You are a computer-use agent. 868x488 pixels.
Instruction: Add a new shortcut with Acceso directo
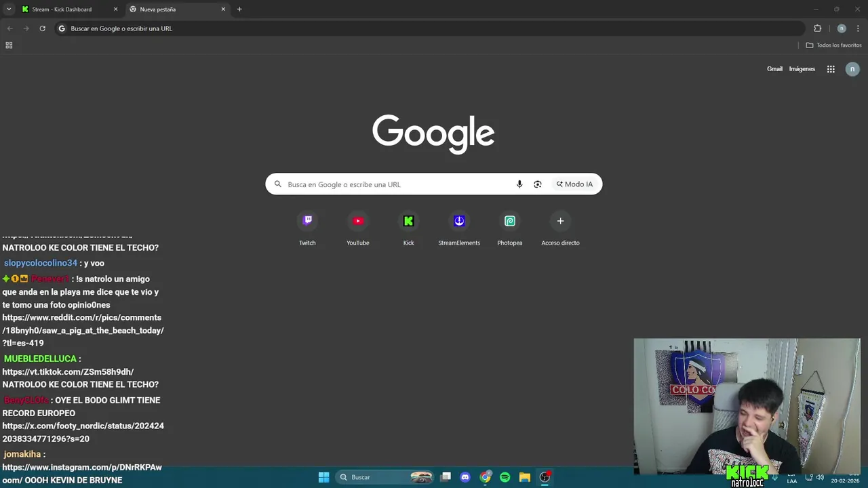click(x=560, y=229)
